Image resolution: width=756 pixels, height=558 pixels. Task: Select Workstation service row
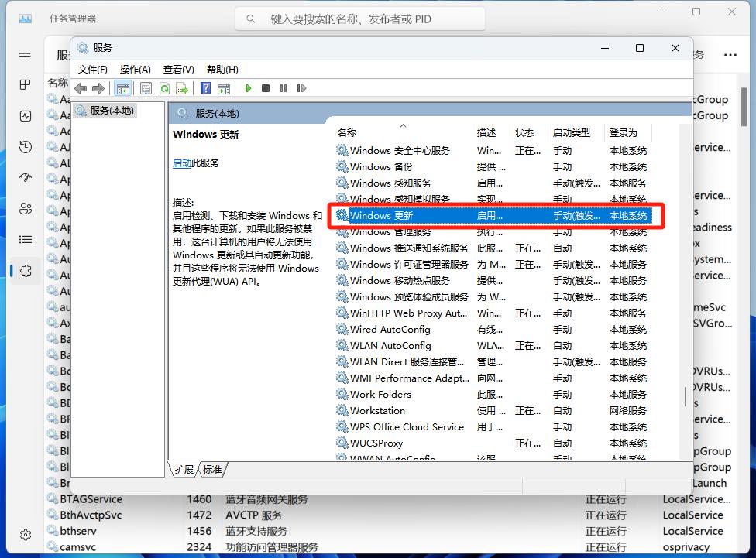point(493,410)
